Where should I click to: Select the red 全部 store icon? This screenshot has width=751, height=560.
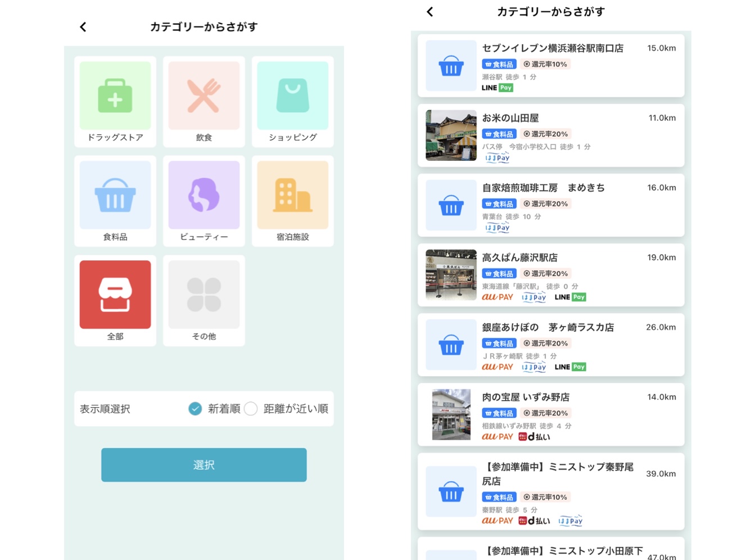(115, 295)
